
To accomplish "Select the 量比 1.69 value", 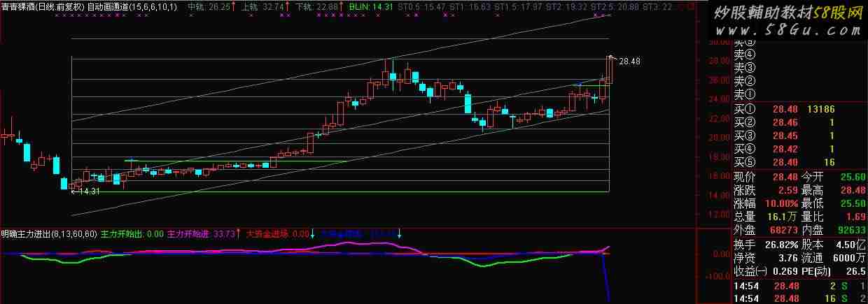I will click(x=857, y=217).
